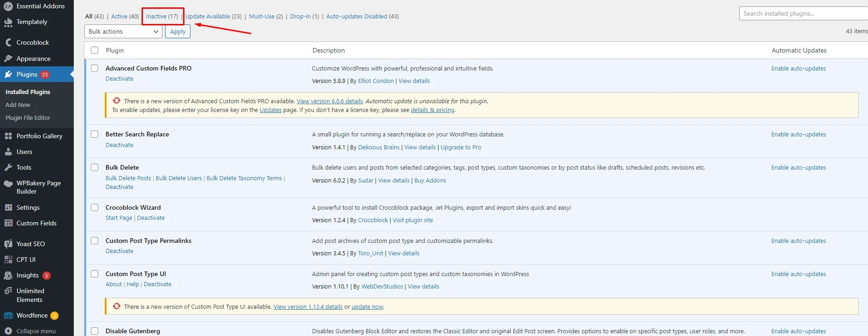Open the Elliot Condon author link
The width and height of the screenshot is (868, 336).
tap(376, 81)
